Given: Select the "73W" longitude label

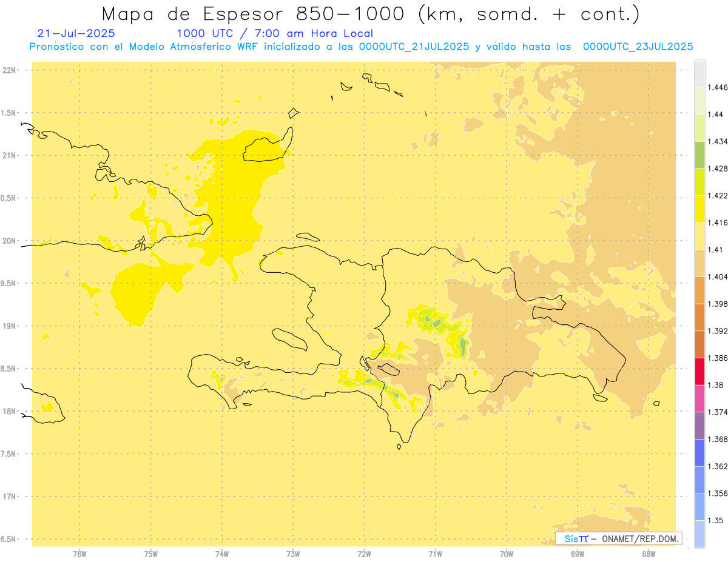Looking at the screenshot, I should 293,554.
